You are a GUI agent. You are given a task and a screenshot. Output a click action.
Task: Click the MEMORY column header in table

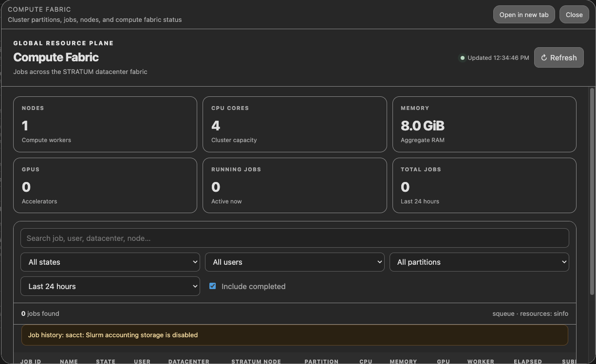tap(403, 362)
